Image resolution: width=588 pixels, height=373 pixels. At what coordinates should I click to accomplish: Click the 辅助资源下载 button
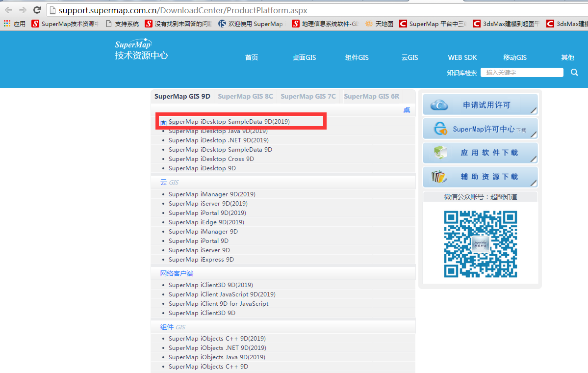tap(481, 177)
